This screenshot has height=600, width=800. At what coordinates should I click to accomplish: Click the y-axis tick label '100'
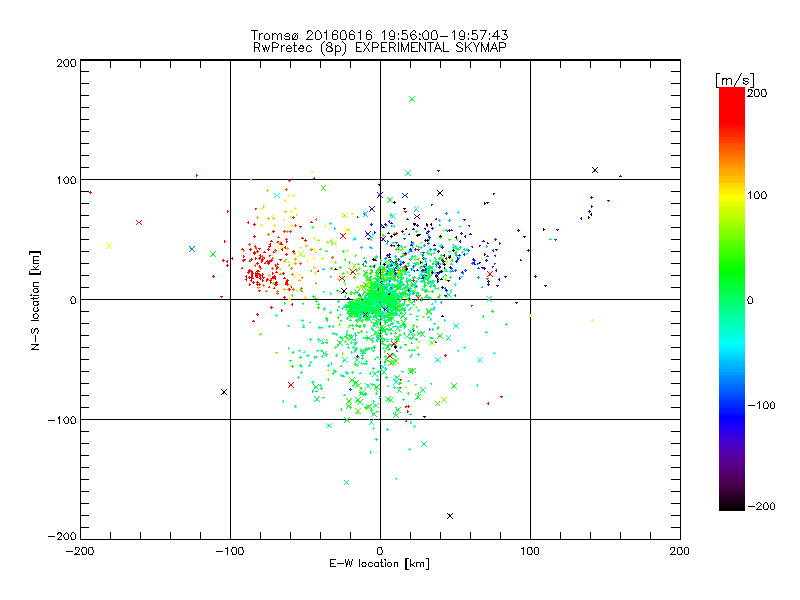(66, 181)
